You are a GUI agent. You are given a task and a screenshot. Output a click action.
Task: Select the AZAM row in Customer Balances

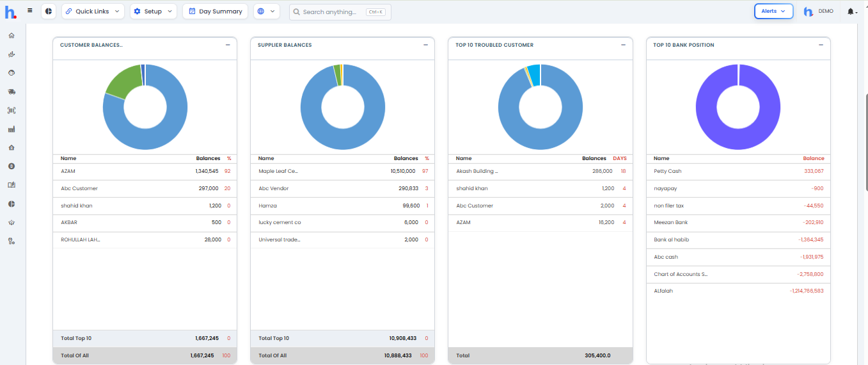[145, 171]
